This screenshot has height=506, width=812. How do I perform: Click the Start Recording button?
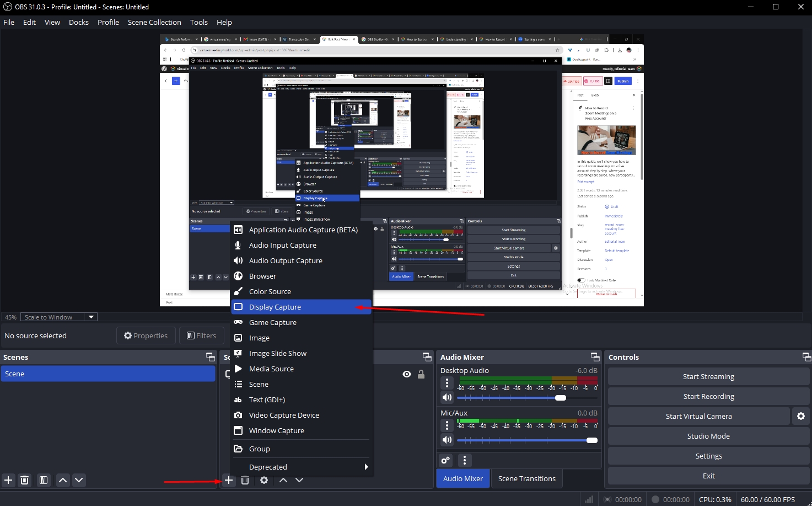[x=708, y=396]
